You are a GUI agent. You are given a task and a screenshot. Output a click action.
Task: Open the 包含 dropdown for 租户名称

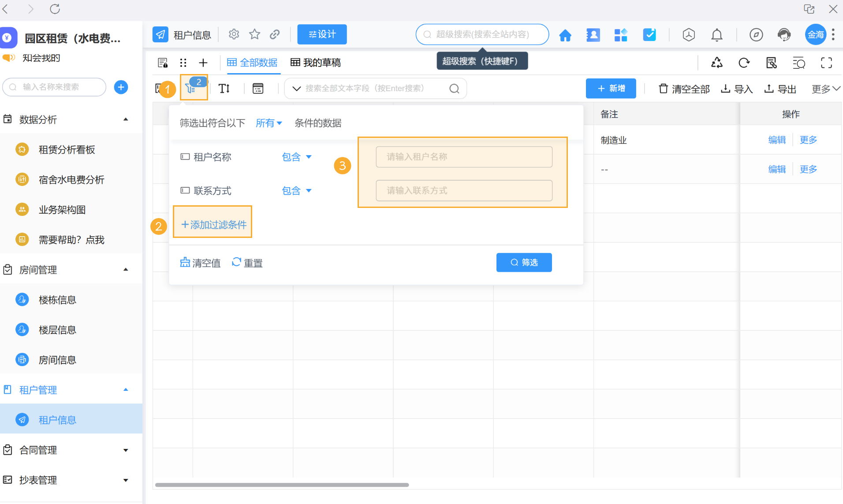tap(296, 156)
